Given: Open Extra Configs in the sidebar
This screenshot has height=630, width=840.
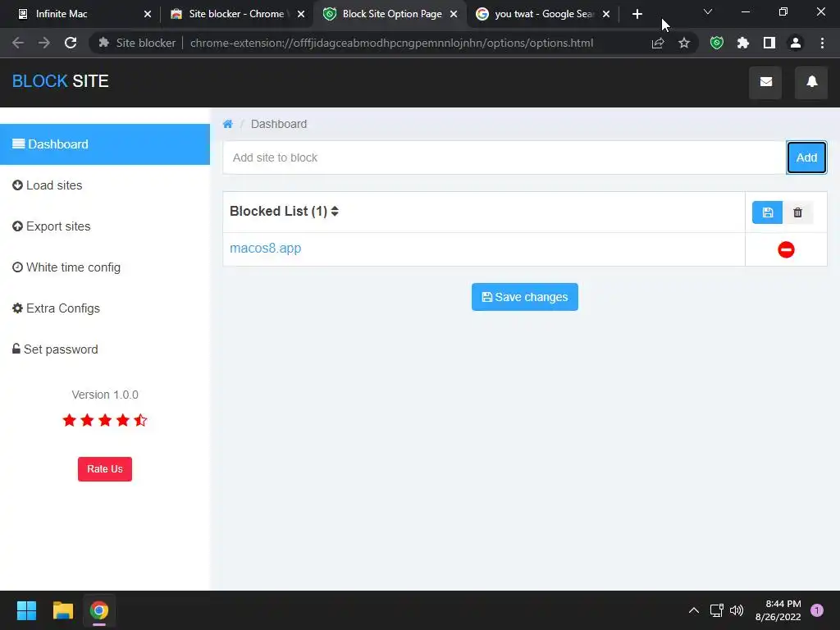Looking at the screenshot, I should (x=105, y=308).
